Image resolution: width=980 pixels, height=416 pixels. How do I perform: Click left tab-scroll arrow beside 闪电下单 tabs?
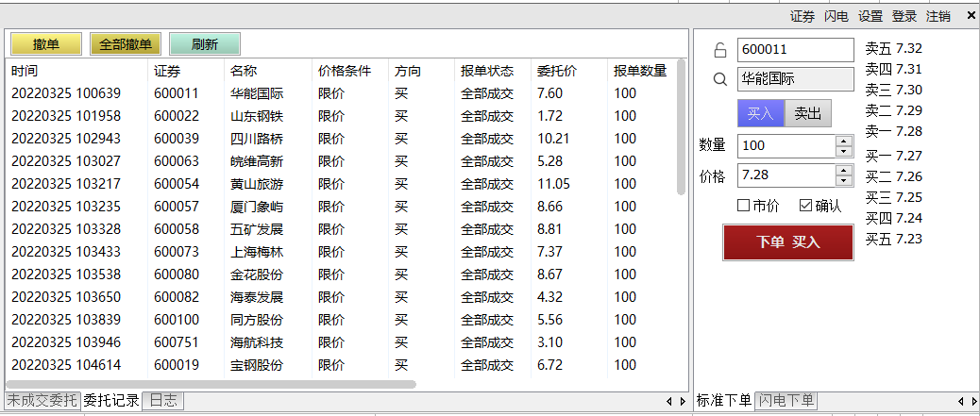click(x=960, y=401)
